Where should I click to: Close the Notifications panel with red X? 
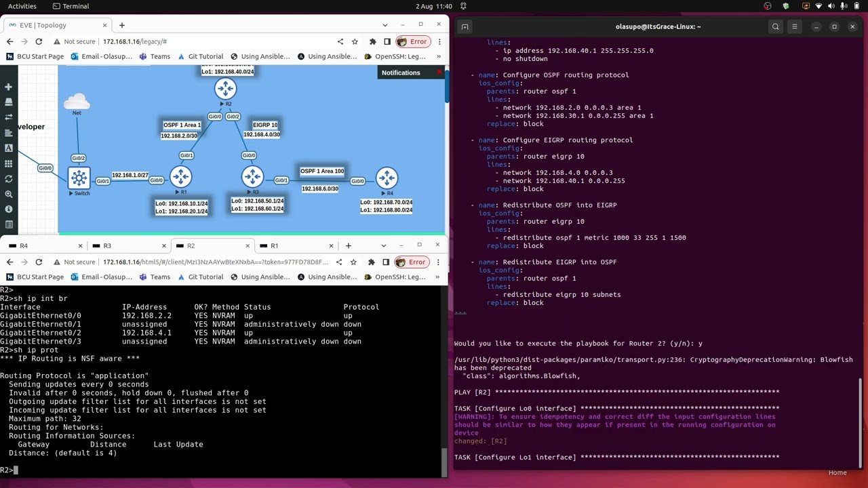pyautogui.click(x=439, y=72)
